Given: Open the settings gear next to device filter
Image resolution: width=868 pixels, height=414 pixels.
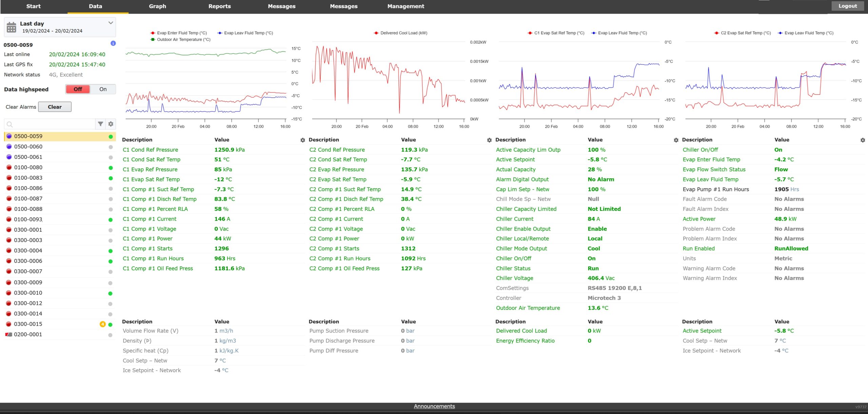Looking at the screenshot, I should click(111, 124).
